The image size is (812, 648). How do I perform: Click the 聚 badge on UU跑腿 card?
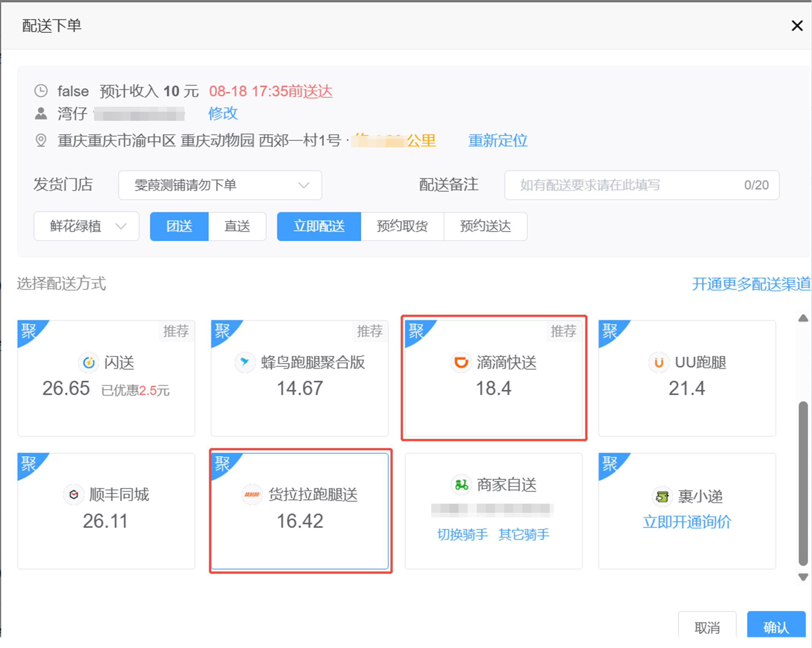point(610,331)
